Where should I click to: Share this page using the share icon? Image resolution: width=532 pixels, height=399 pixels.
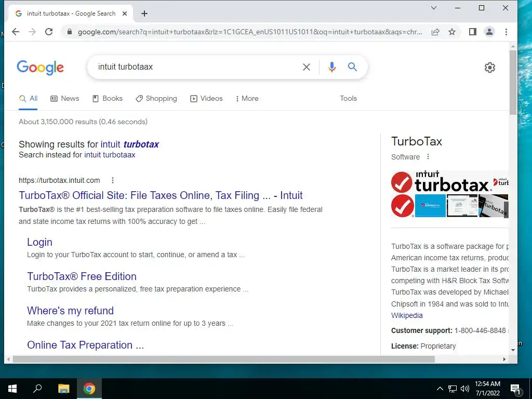pyautogui.click(x=435, y=32)
